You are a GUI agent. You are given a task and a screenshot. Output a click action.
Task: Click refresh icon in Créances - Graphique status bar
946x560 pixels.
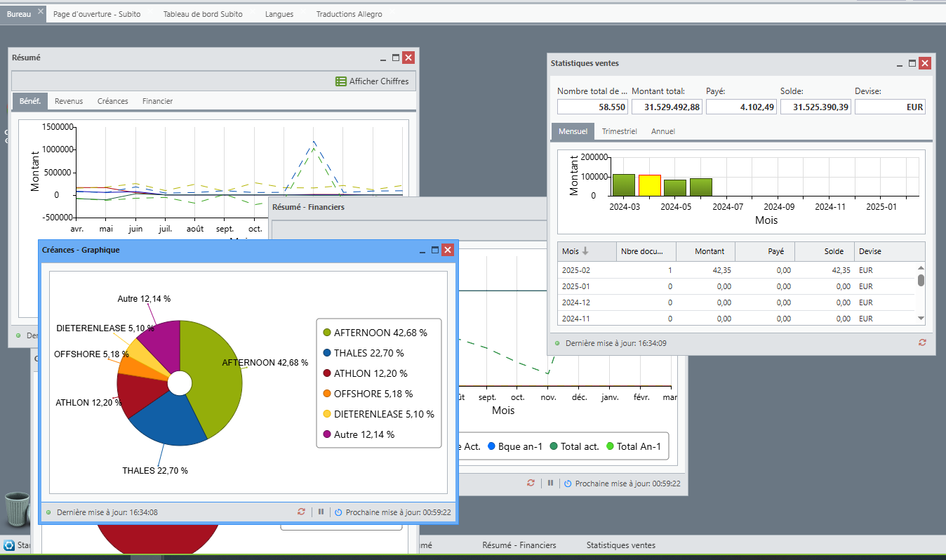(302, 512)
